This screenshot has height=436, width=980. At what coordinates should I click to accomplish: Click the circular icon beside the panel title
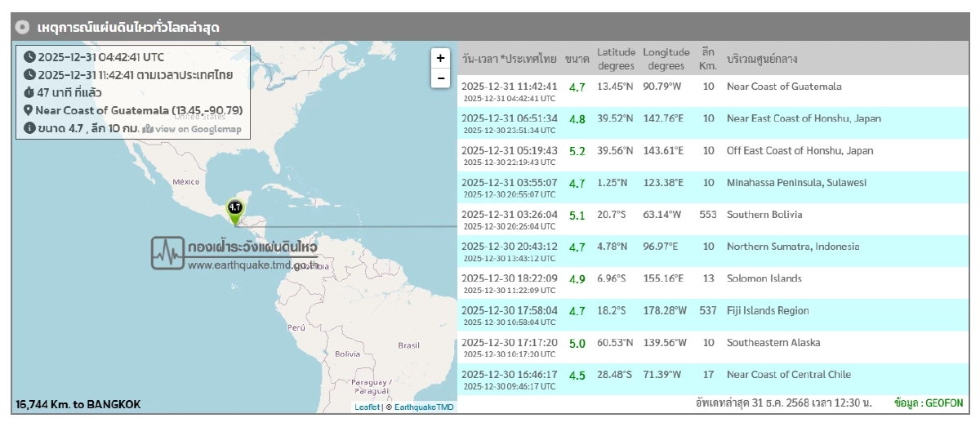(23, 28)
